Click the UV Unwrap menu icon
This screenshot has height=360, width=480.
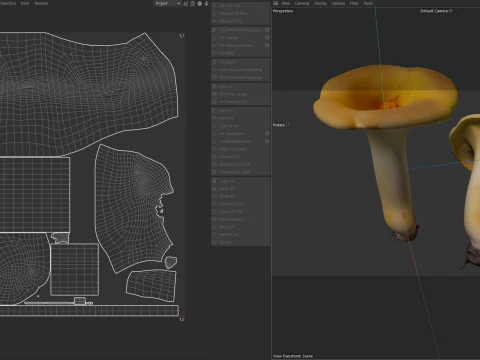[x=214, y=38]
